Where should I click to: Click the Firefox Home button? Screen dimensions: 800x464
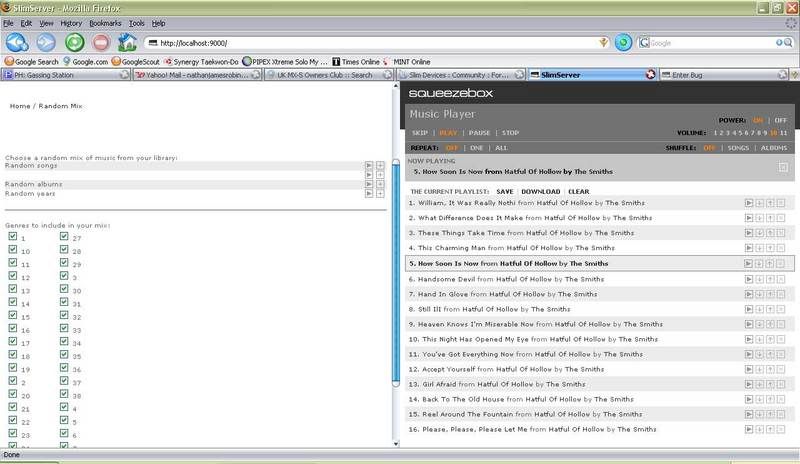127,43
